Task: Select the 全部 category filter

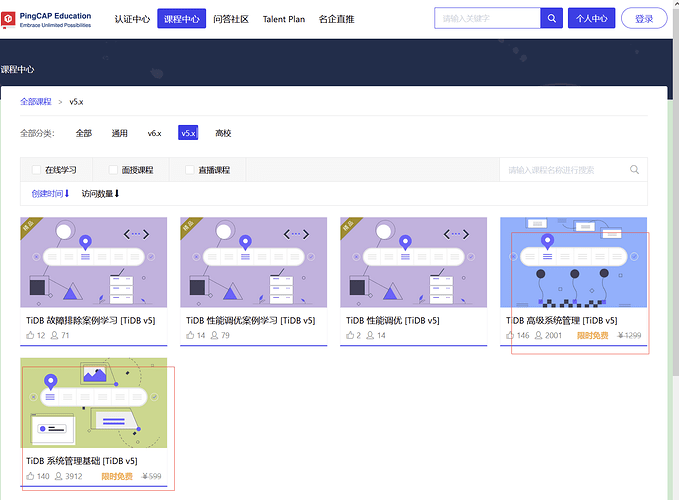Action: click(84, 133)
